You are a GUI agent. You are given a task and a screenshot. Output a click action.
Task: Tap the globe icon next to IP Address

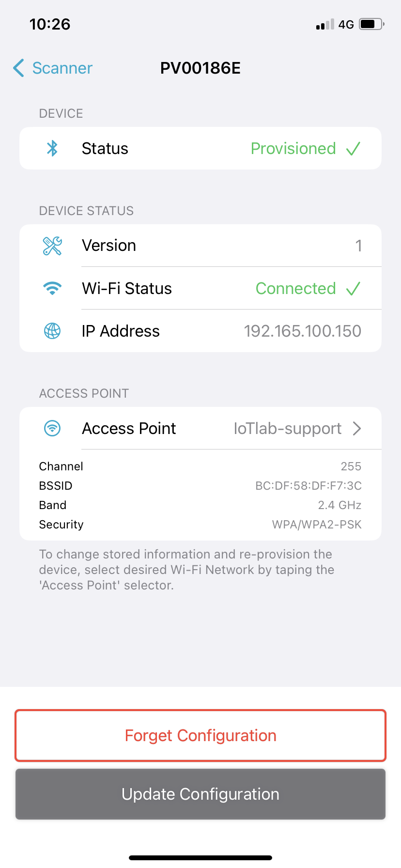point(52,331)
